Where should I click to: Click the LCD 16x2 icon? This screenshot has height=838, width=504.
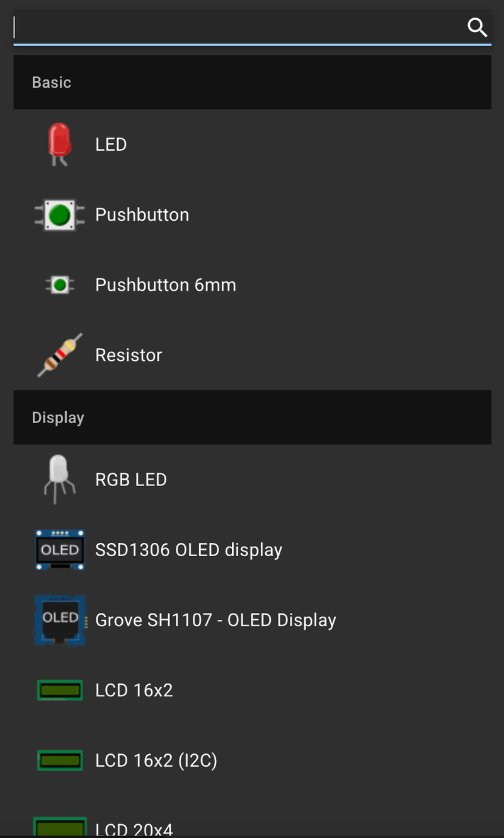click(60, 690)
